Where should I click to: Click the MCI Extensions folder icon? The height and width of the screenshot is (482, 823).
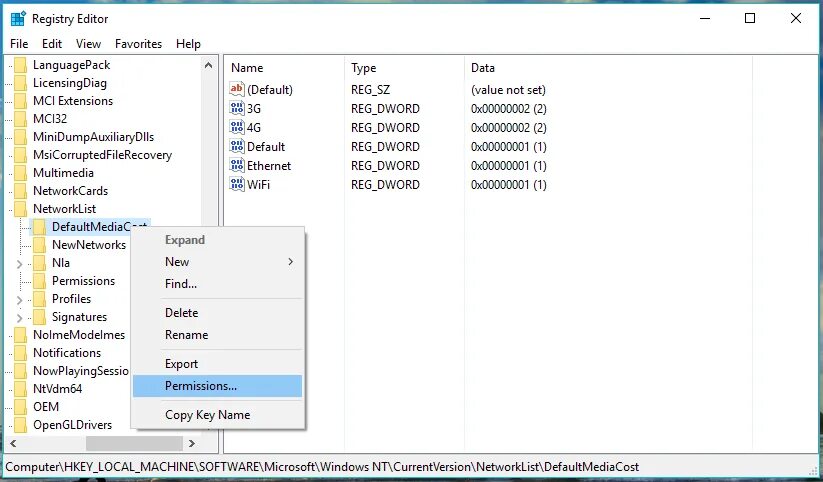click(x=20, y=101)
